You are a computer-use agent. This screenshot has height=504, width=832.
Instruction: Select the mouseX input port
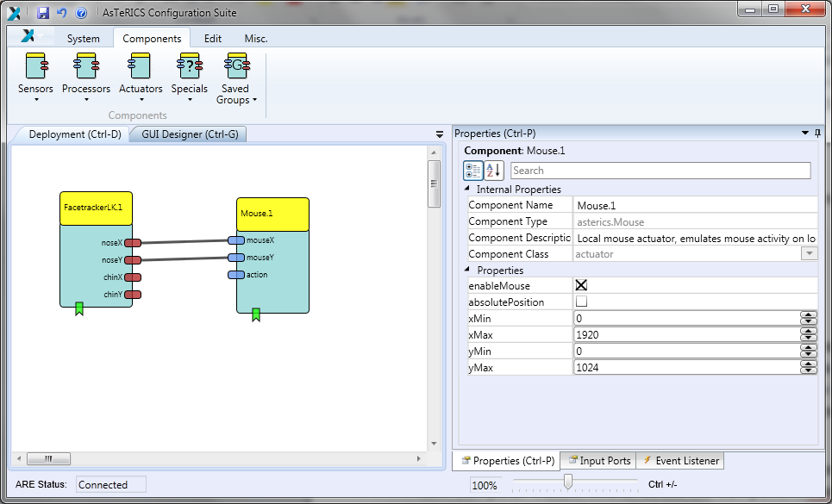[236, 240]
